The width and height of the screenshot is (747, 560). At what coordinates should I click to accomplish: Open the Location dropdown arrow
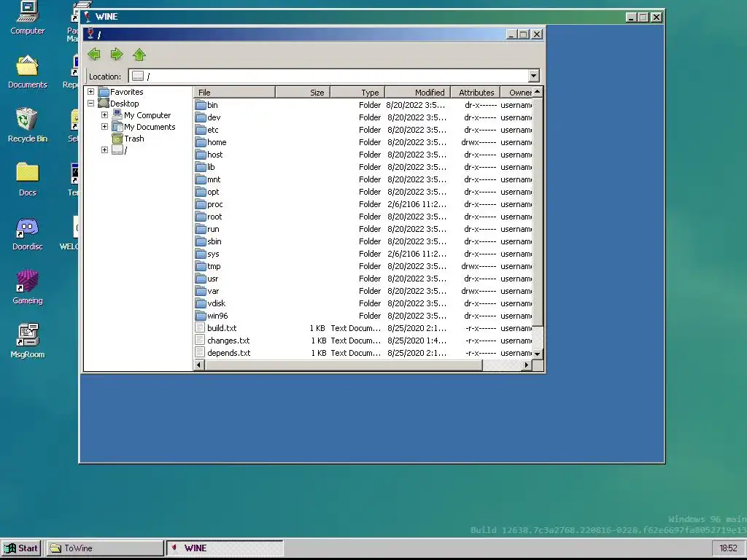533,76
